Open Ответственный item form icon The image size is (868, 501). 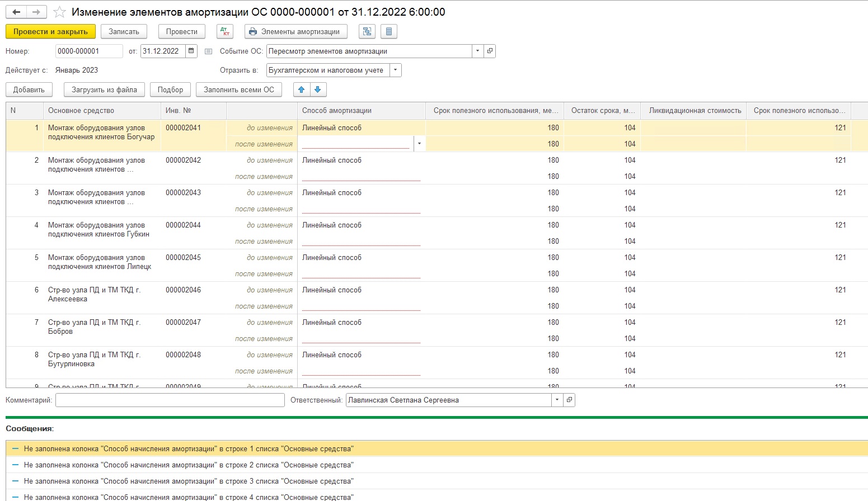click(x=569, y=400)
